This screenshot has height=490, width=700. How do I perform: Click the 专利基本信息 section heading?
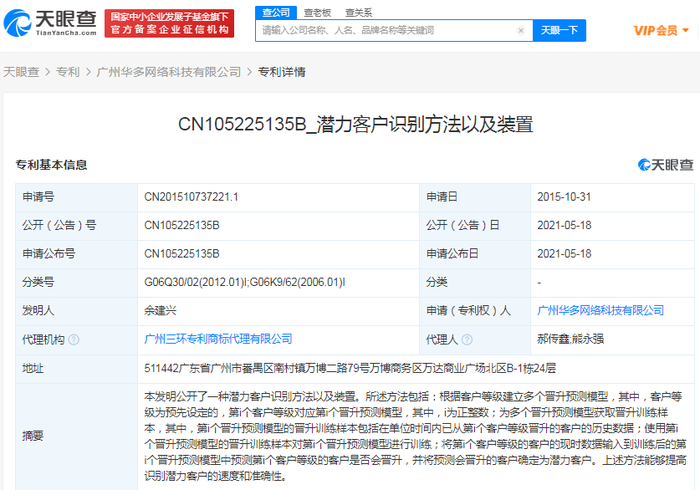pyautogui.click(x=51, y=165)
